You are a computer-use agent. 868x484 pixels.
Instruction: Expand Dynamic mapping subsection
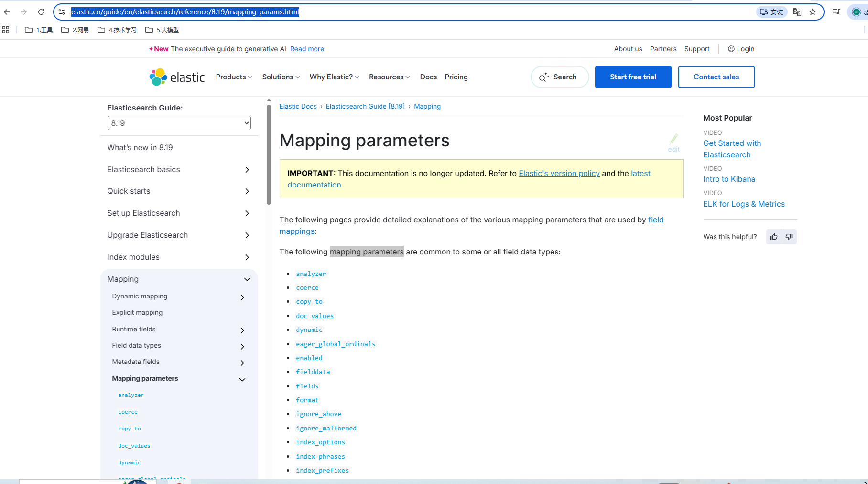(x=242, y=297)
